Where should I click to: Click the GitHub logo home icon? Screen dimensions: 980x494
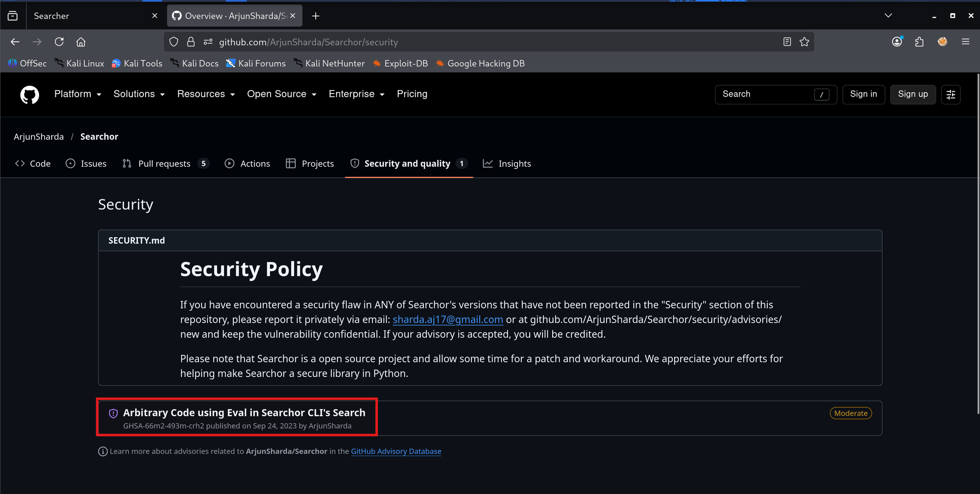[x=29, y=95]
